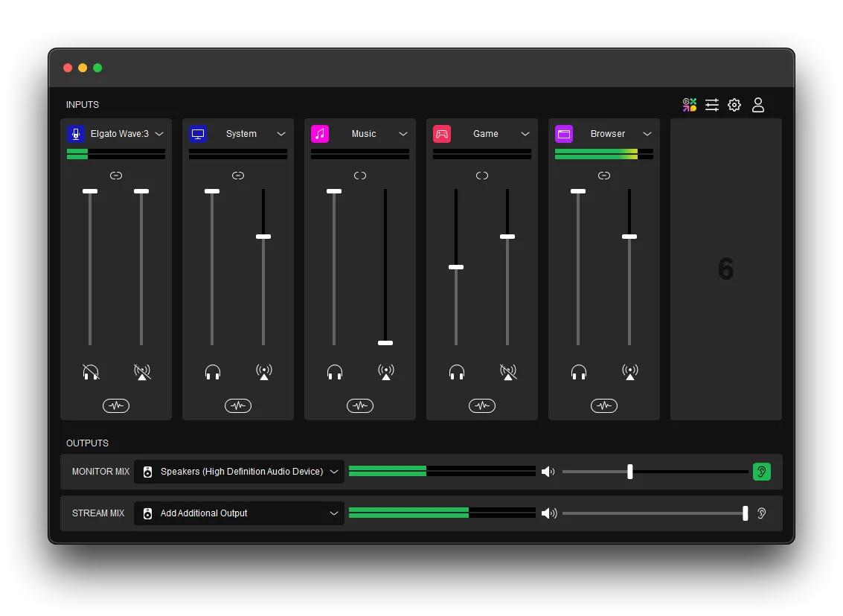
Task: Unmute Game channel stream broadcast output
Action: (x=508, y=372)
